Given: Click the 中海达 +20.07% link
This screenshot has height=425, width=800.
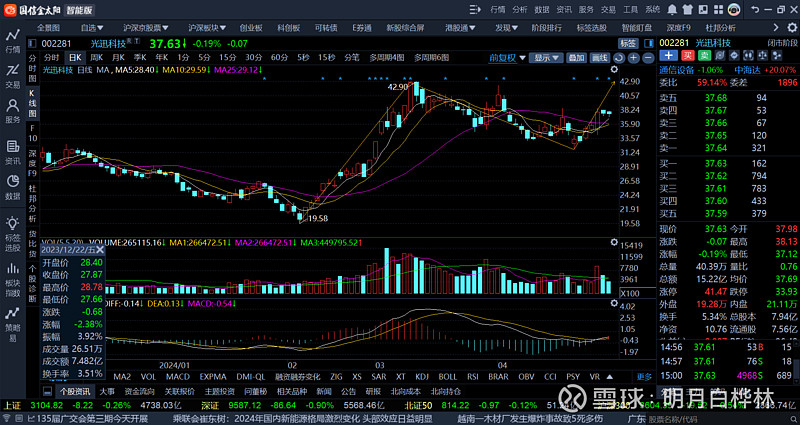Looking at the screenshot, I should pyautogui.click(x=764, y=70).
